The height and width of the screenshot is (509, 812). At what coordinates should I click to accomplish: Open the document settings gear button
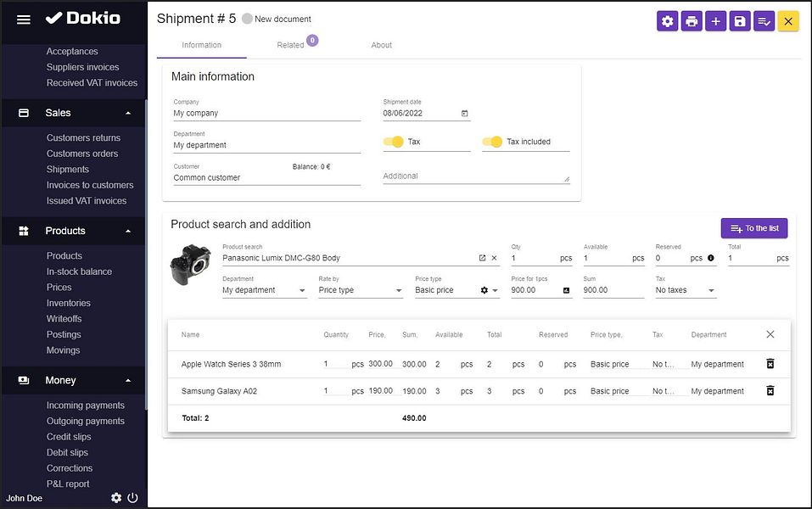click(x=667, y=21)
